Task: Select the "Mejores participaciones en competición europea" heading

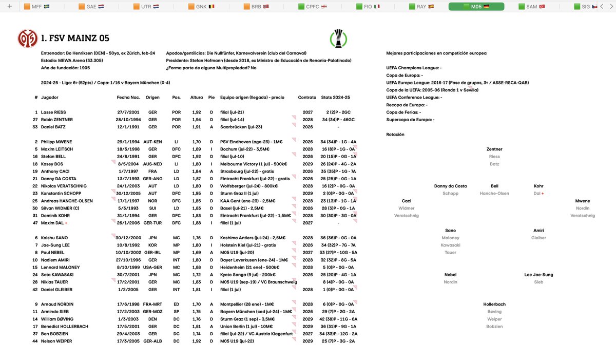Action: [436, 53]
